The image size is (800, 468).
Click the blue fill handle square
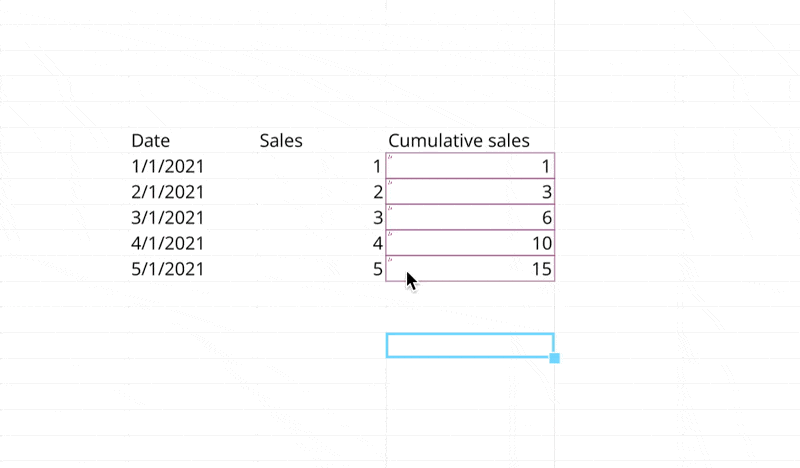point(555,358)
